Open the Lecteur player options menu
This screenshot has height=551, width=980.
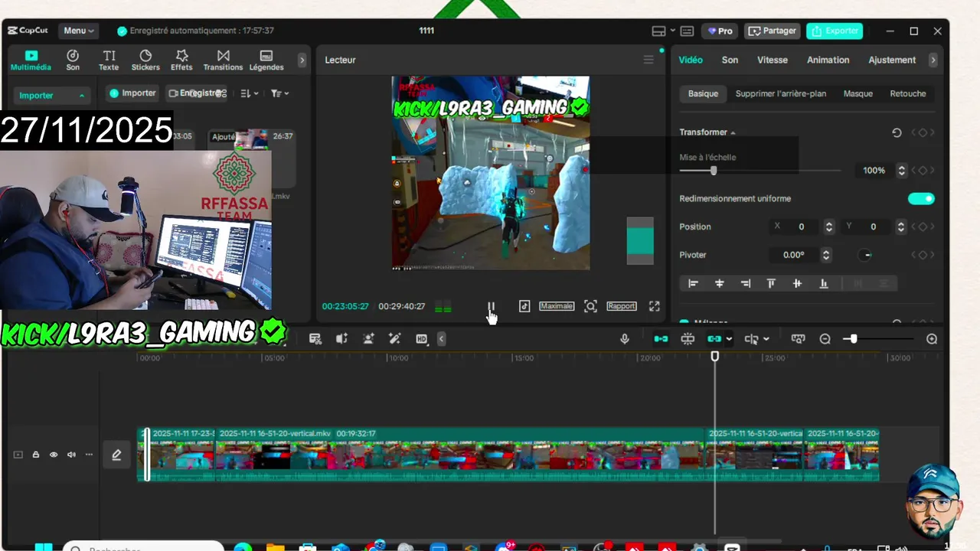click(648, 60)
